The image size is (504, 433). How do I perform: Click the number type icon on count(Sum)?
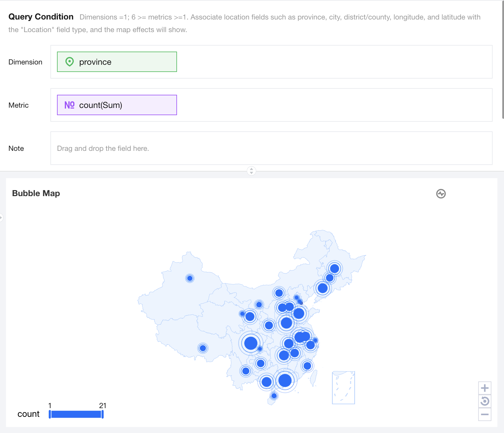tap(70, 105)
